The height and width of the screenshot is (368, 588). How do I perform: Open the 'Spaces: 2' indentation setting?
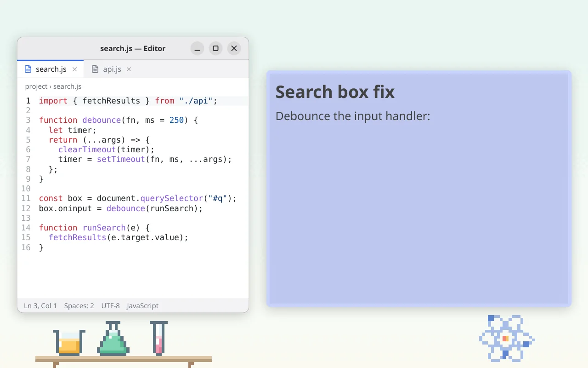click(79, 306)
